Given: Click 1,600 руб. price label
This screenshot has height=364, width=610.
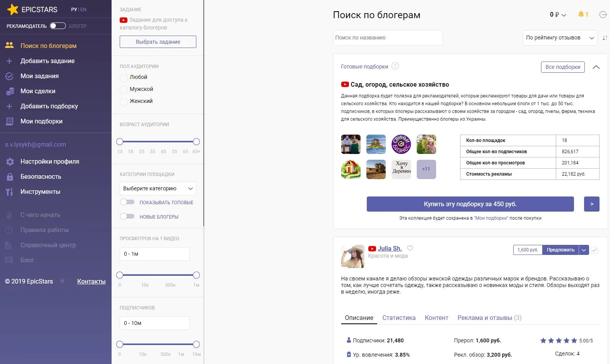Looking at the screenshot, I should pyautogui.click(x=528, y=250).
